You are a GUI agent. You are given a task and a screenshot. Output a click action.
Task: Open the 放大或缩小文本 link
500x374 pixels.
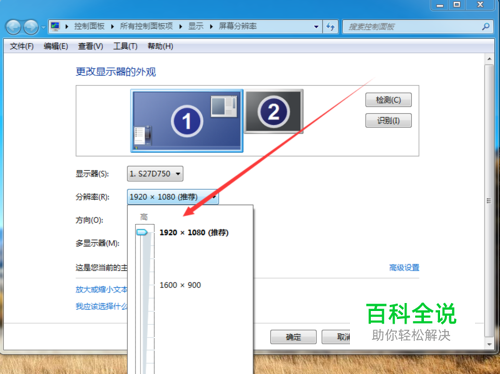point(101,289)
